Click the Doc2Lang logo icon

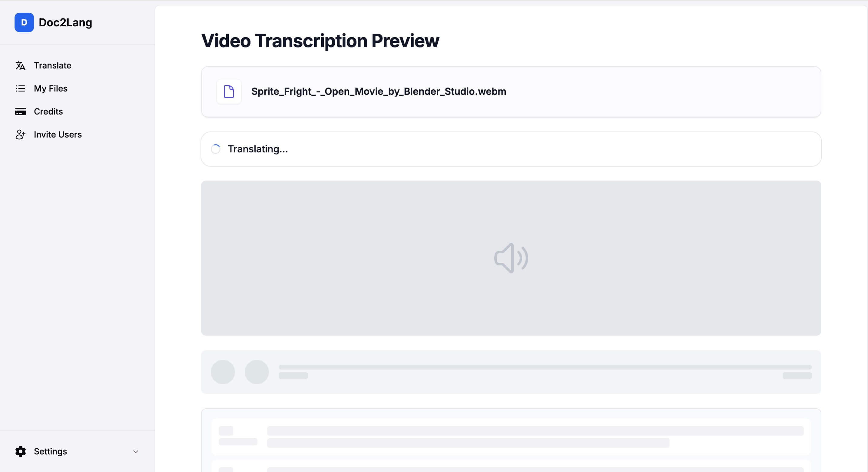point(24,22)
